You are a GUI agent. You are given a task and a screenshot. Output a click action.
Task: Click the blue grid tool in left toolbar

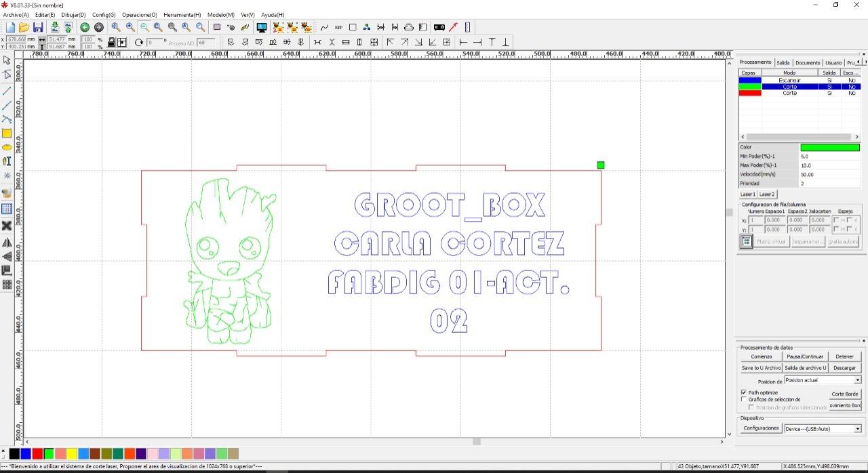[x=7, y=209]
